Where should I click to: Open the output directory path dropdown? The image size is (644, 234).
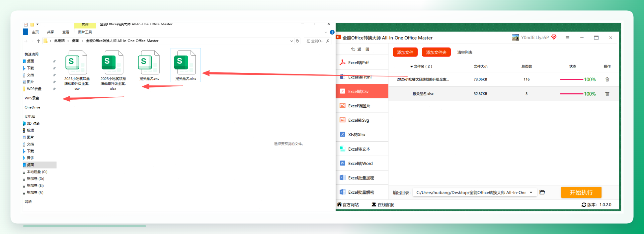point(531,192)
